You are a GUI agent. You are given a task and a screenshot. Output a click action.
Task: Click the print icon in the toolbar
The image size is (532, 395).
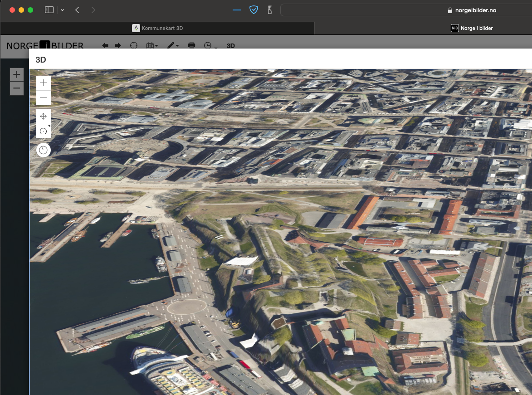191,45
